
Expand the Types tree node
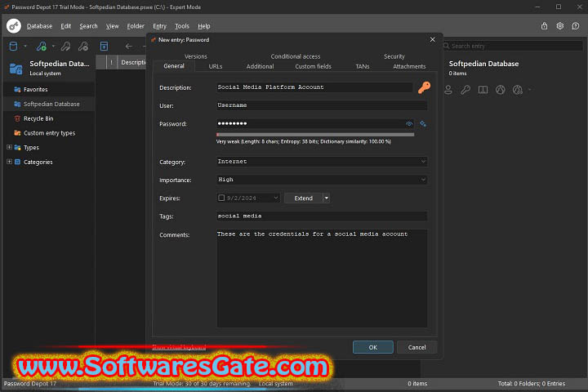[x=9, y=148]
